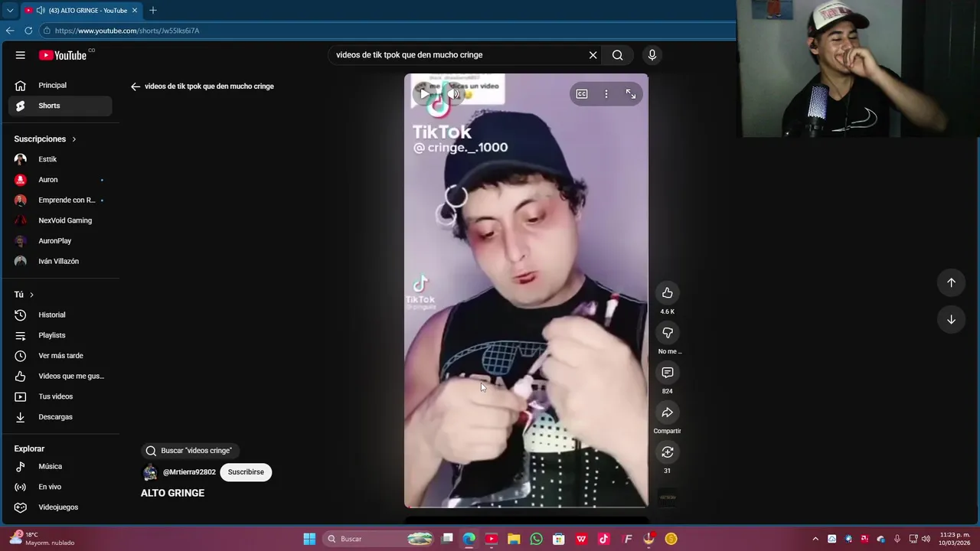Screen dimensions: 980x551
Task: Click the taskbar Buscar search box
Action: [380, 539]
